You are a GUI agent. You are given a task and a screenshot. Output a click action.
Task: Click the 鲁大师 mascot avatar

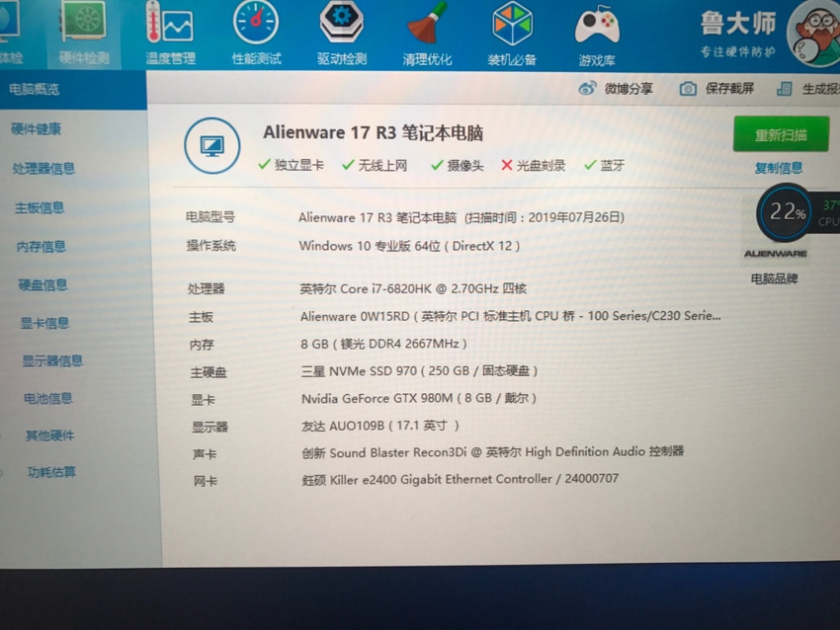[x=814, y=35]
